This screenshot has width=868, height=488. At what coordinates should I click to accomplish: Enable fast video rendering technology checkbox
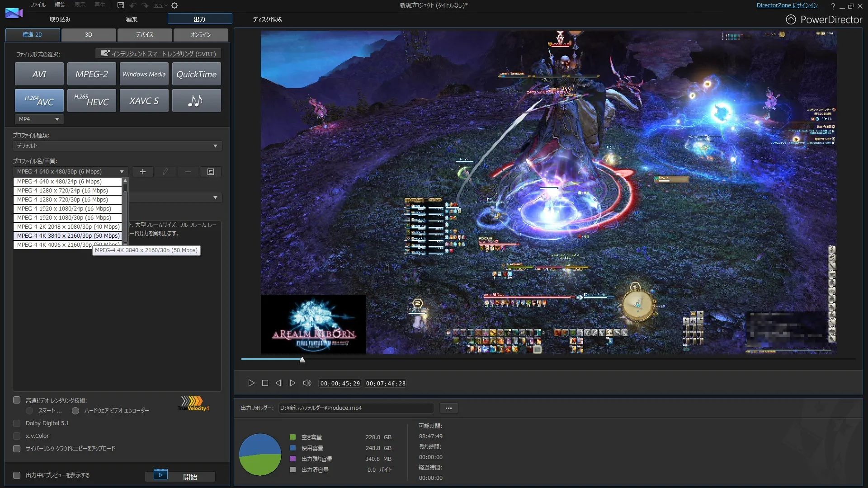point(17,400)
